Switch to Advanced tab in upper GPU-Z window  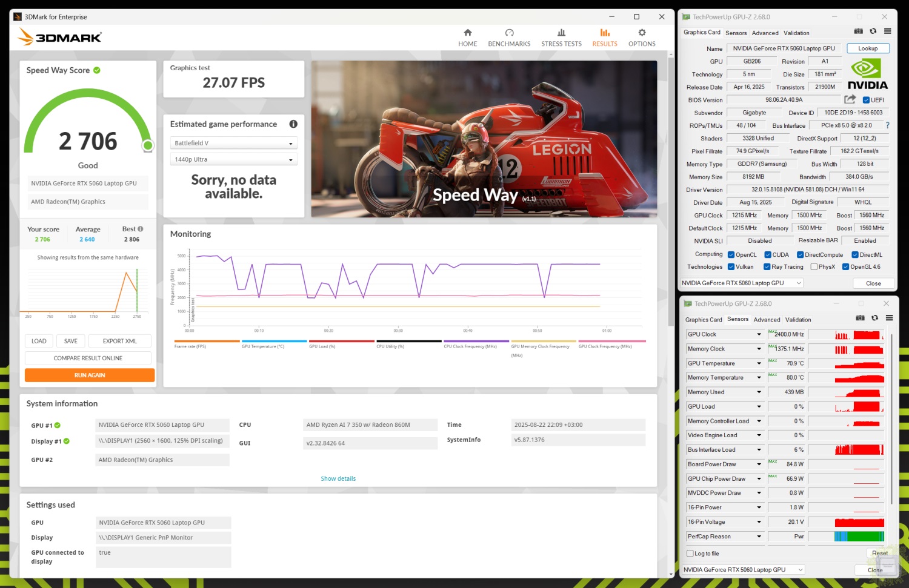(x=765, y=33)
